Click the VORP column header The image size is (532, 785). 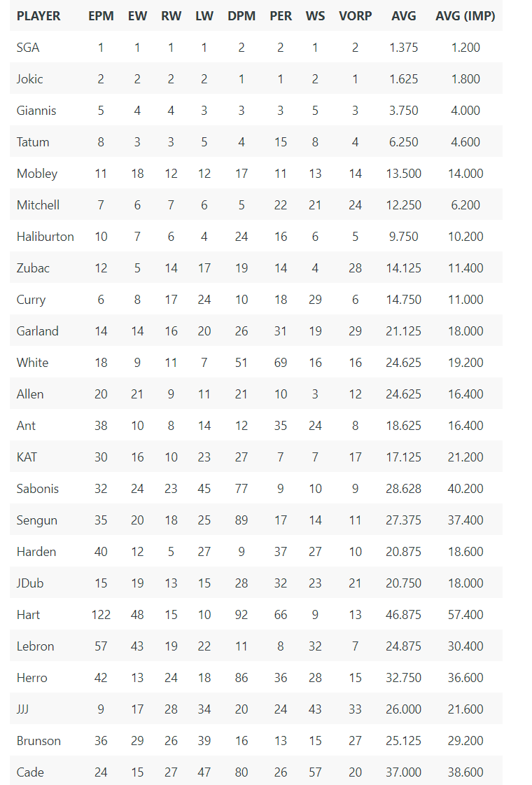(356, 16)
